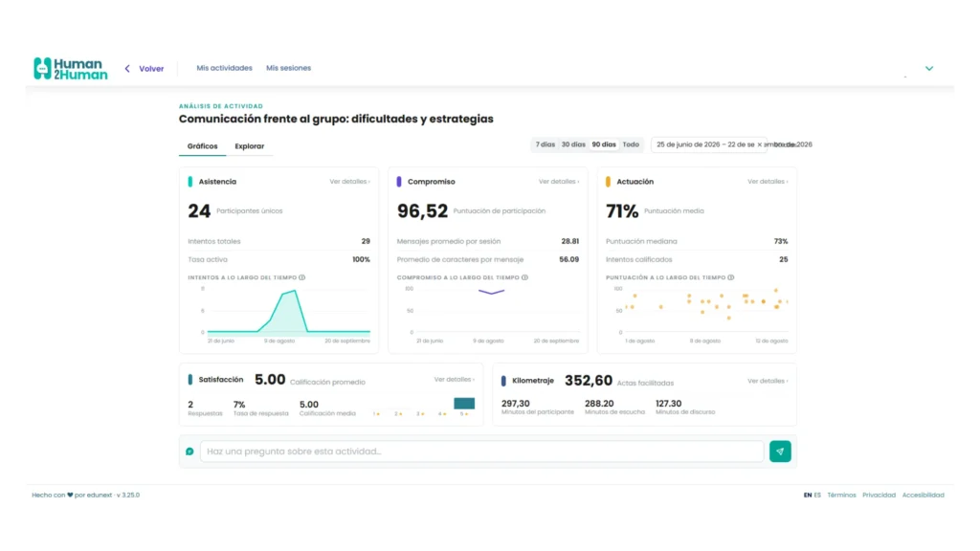Select the 7 días range

tap(545, 144)
